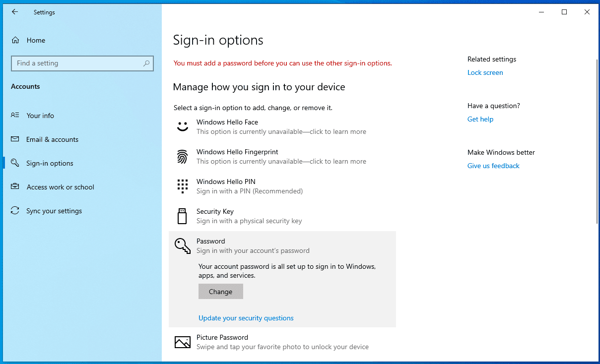Minimize the Settings window

541,12
